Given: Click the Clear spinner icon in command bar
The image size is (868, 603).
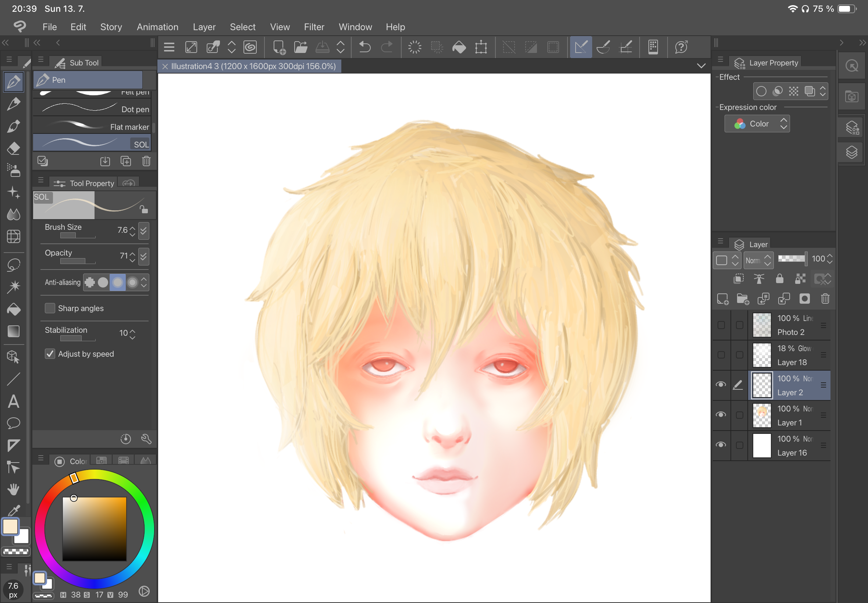Looking at the screenshot, I should click(415, 47).
